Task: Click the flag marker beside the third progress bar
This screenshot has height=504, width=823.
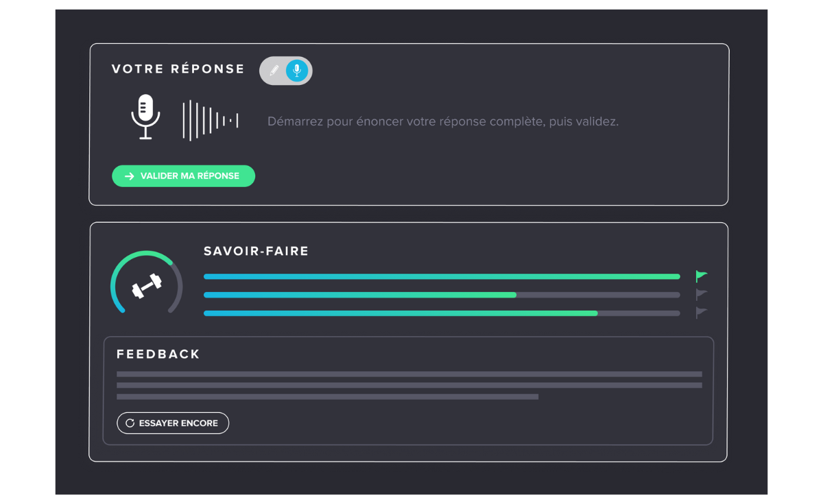Action: 701,313
